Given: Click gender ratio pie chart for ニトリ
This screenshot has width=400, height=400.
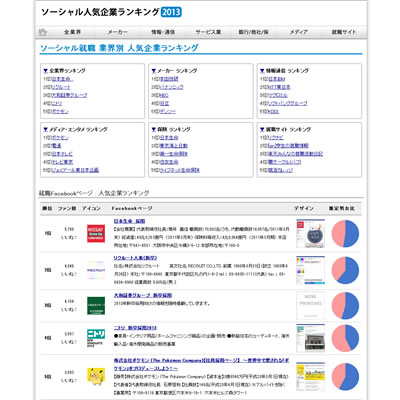Looking at the screenshot, I should pos(345,338).
